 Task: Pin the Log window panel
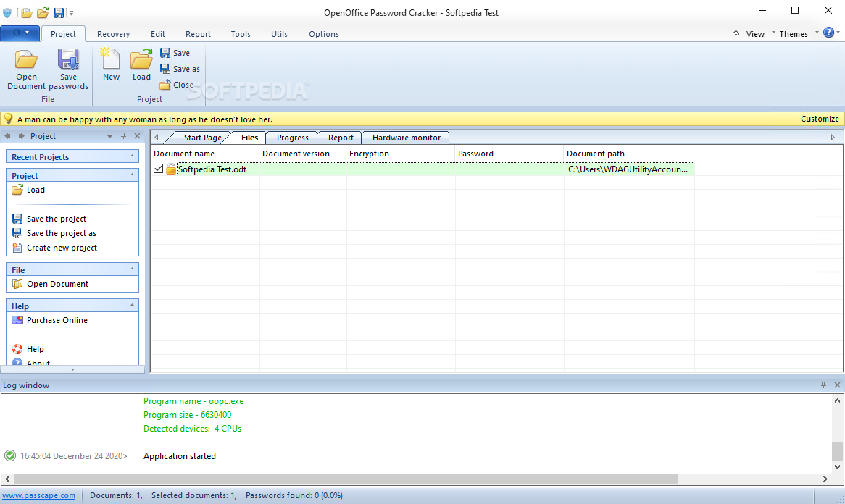pos(823,385)
